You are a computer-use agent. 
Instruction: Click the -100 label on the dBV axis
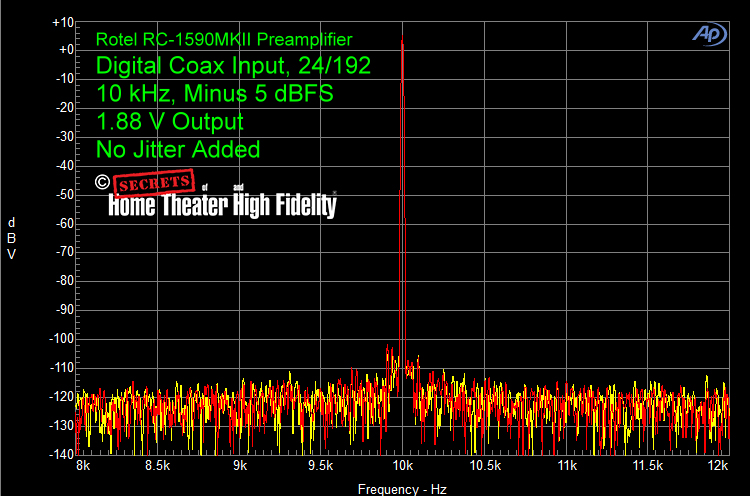[61, 339]
